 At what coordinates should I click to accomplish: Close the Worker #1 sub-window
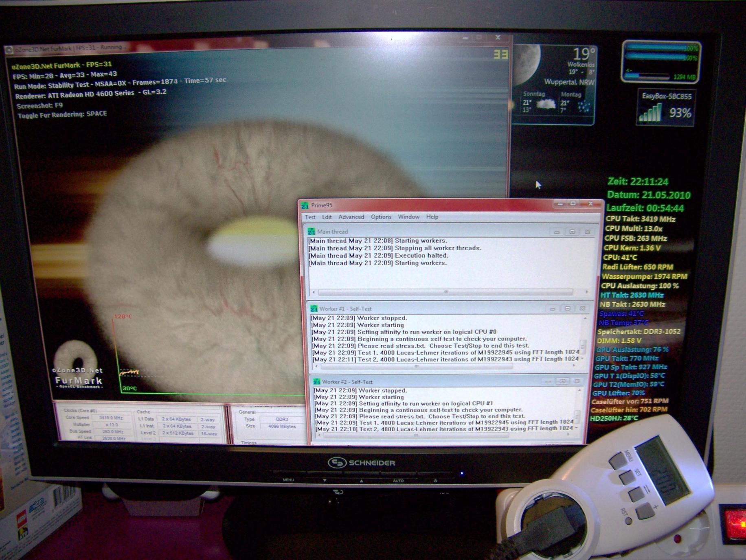pos(583,309)
